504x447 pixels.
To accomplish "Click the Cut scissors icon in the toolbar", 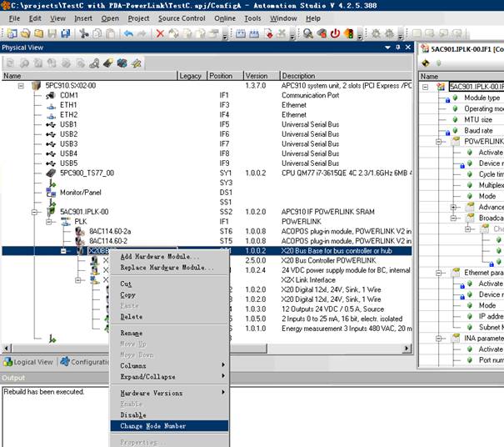I will click(x=84, y=34).
